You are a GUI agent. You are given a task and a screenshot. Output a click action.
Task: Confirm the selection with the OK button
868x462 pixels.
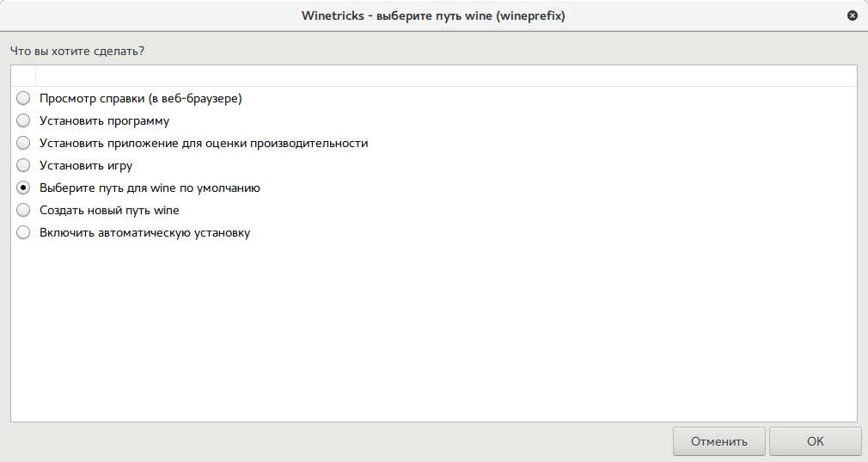pyautogui.click(x=815, y=441)
